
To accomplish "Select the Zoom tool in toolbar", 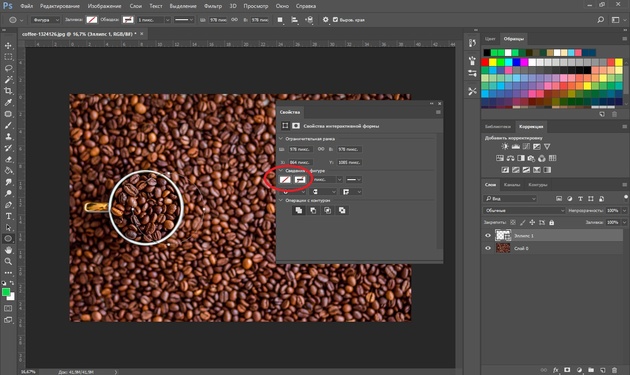I will pyautogui.click(x=8, y=261).
